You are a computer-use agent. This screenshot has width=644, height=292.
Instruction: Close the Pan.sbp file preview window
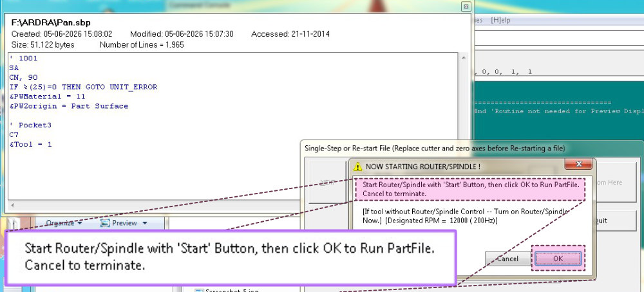(x=466, y=6)
